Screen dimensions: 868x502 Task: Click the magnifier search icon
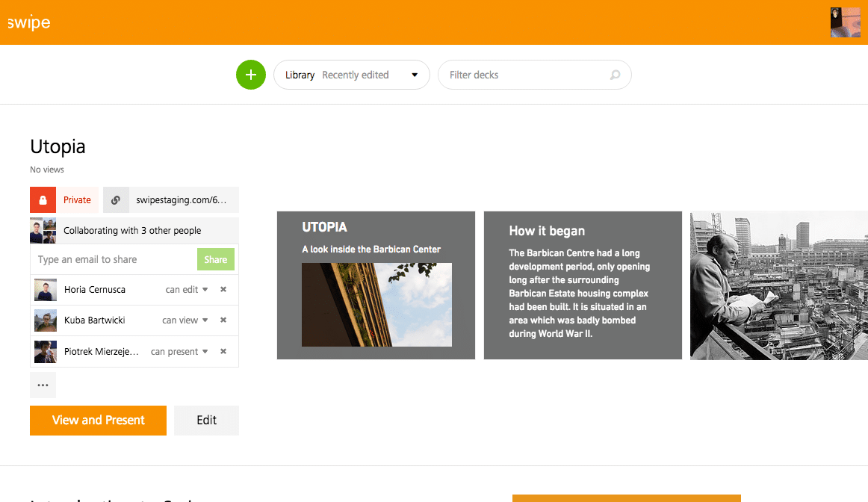[615, 75]
